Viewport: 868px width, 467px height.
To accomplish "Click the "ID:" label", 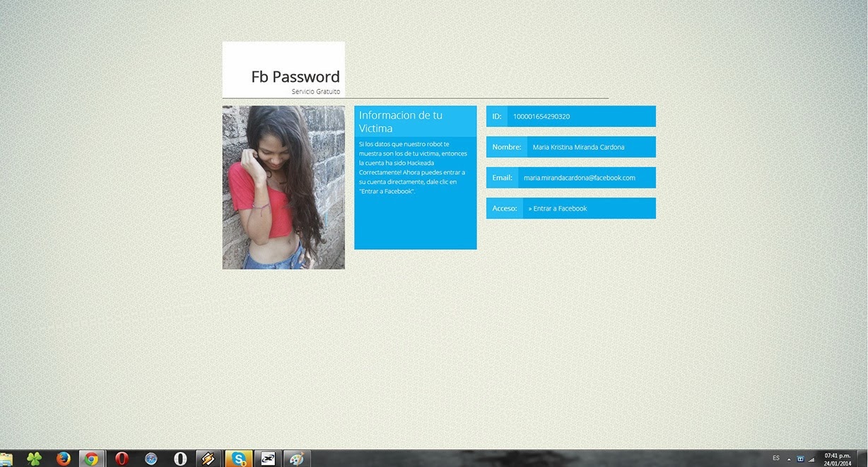I will click(497, 116).
